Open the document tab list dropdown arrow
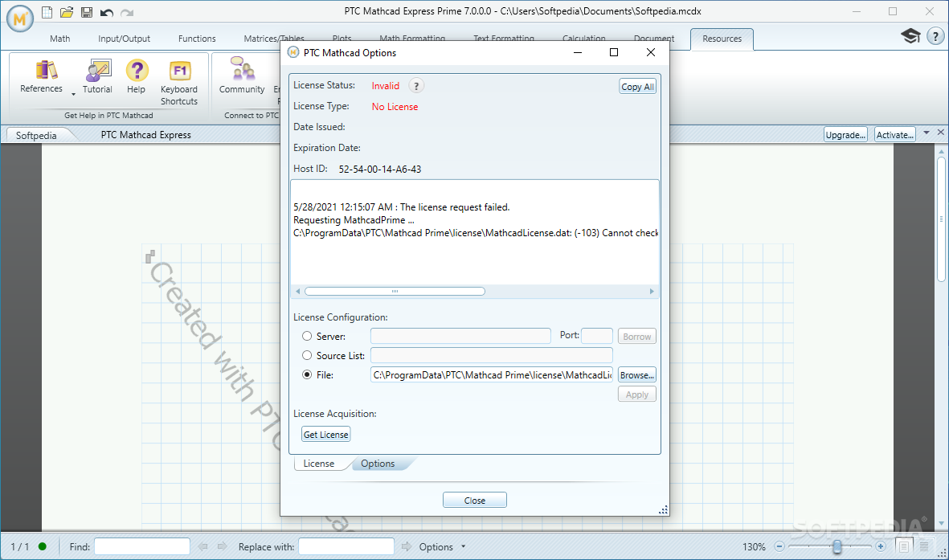 tap(927, 132)
